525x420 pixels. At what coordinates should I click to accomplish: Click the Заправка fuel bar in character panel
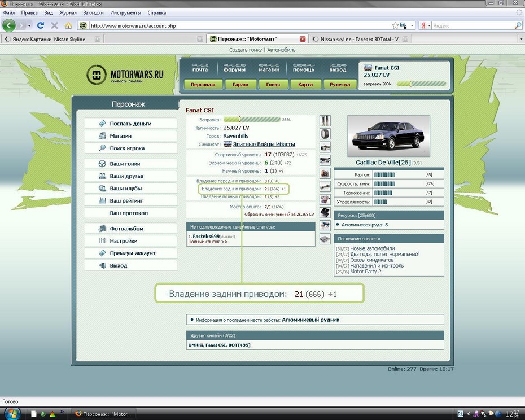(252, 119)
